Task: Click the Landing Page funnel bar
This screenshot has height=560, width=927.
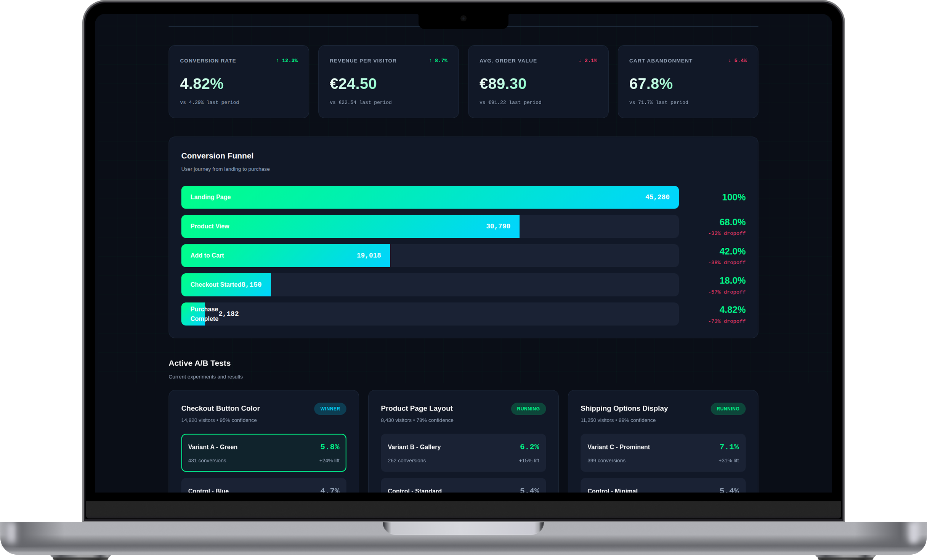Action: click(x=430, y=197)
